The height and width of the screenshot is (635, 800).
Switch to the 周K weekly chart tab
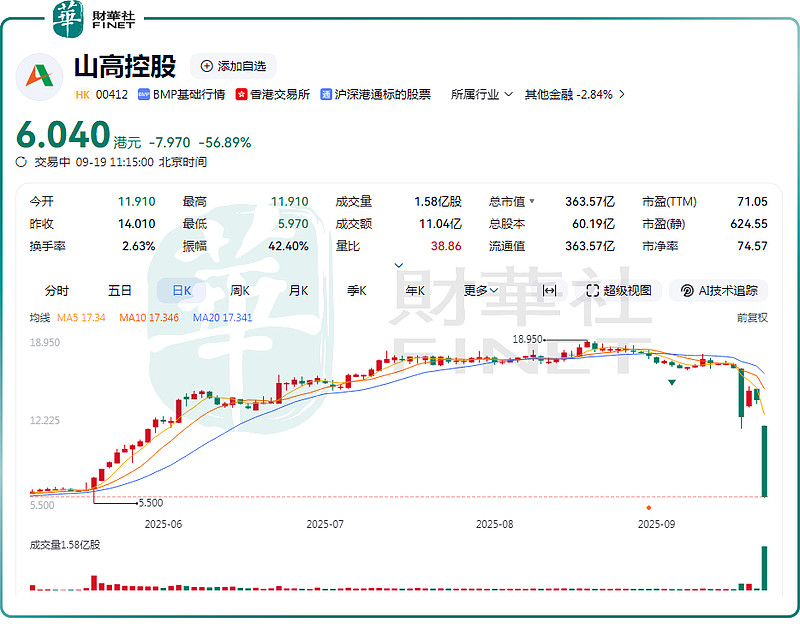point(238,290)
